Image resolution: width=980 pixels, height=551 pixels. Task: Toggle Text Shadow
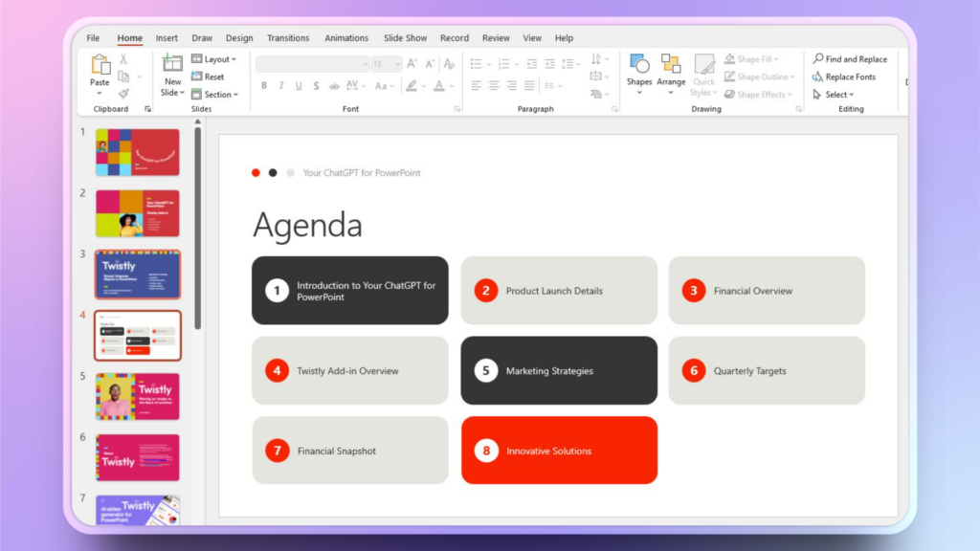click(x=316, y=85)
